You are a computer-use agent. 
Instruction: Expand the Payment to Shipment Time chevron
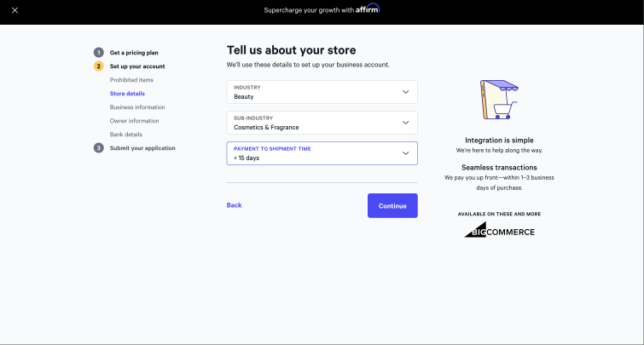[405, 153]
